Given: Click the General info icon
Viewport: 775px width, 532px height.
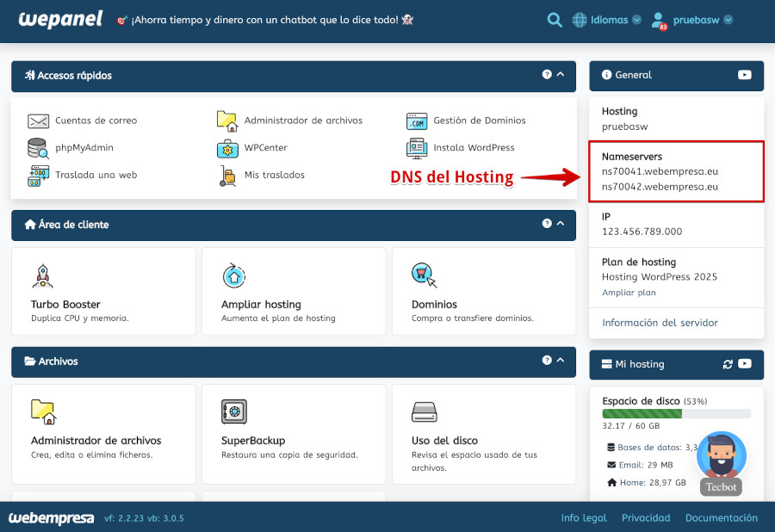Looking at the screenshot, I should coord(606,75).
